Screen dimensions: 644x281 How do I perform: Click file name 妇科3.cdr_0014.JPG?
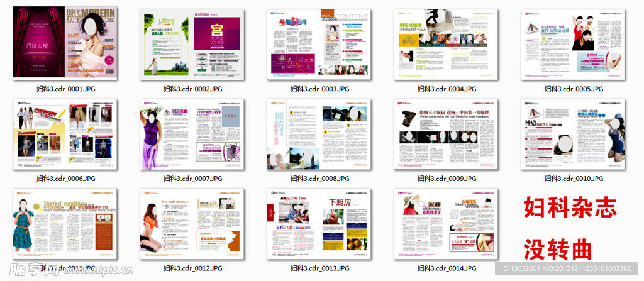[447, 268]
